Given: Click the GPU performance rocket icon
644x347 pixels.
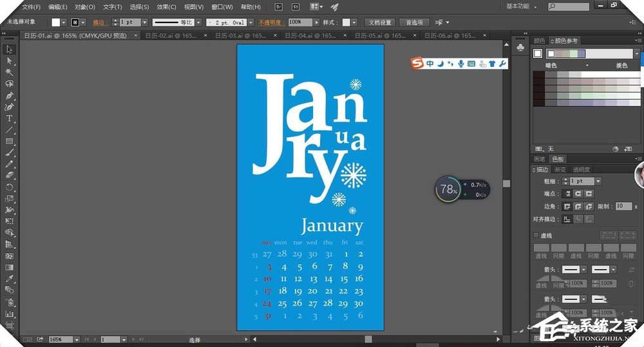Looking at the screenshot, I should tap(334, 7).
